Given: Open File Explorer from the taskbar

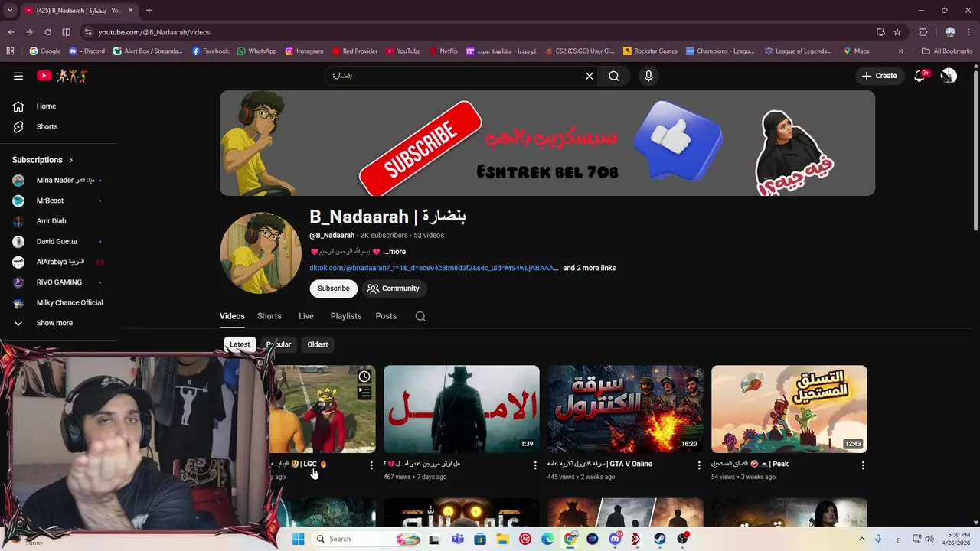Looking at the screenshot, I should pos(502,539).
